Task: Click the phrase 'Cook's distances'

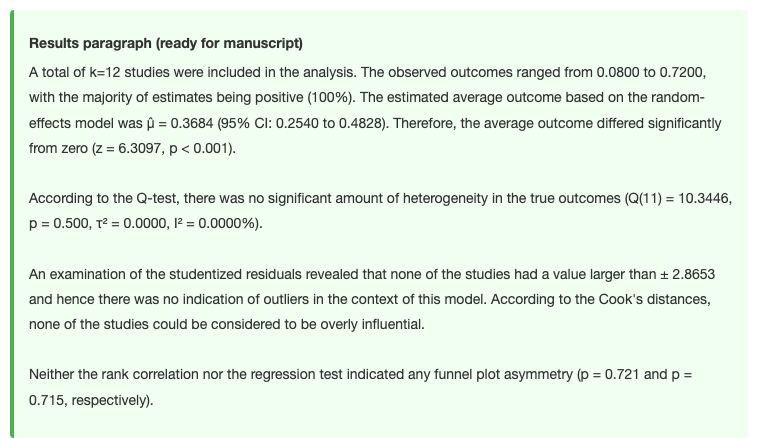Action: [x=654, y=300]
